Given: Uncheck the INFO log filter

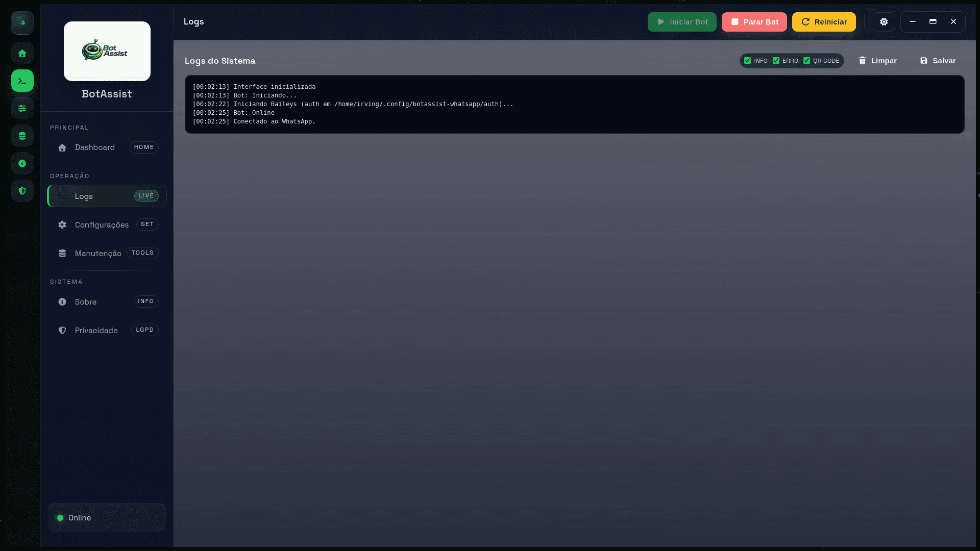Looking at the screenshot, I should click(748, 60).
